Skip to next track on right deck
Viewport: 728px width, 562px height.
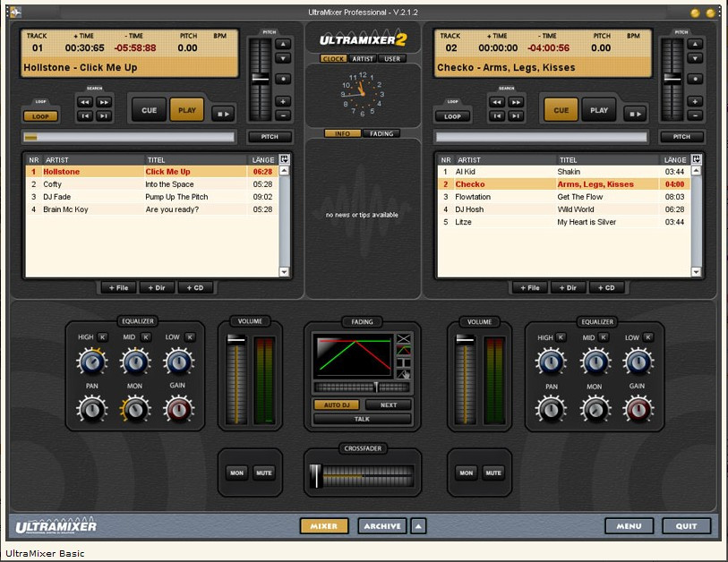(x=516, y=116)
